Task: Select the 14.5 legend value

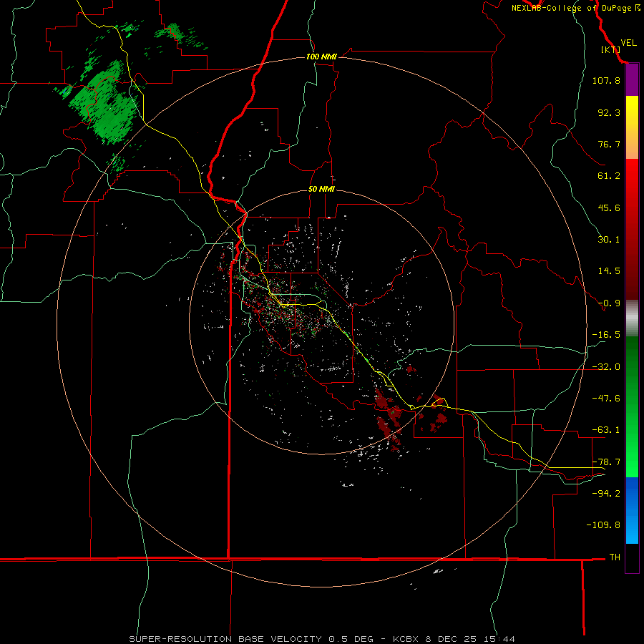Action: 609,271
